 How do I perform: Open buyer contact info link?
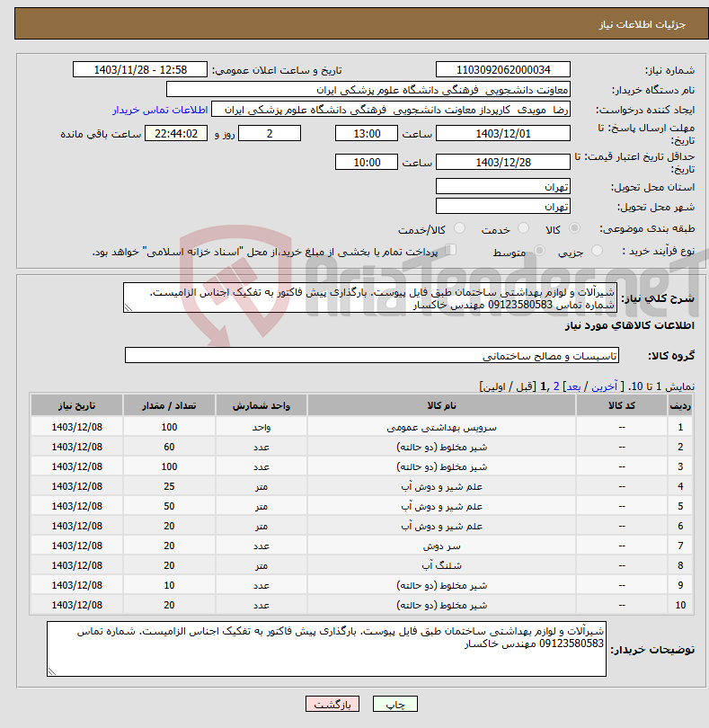[160, 110]
